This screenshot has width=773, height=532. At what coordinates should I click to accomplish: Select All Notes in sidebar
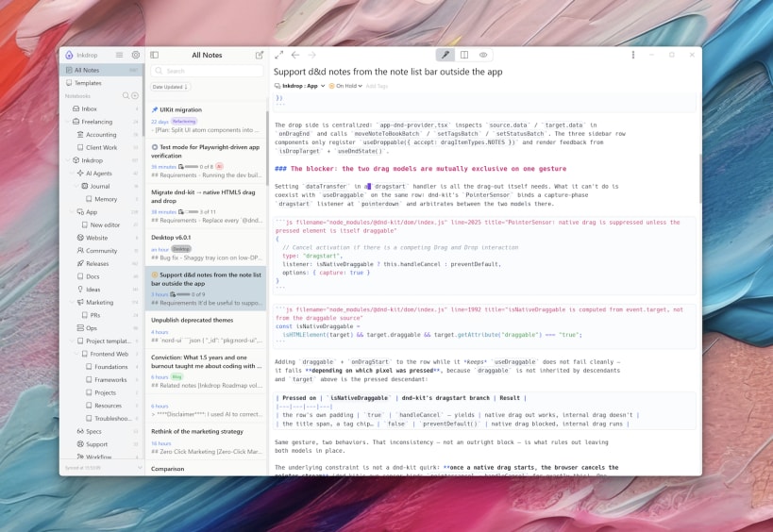coord(102,70)
